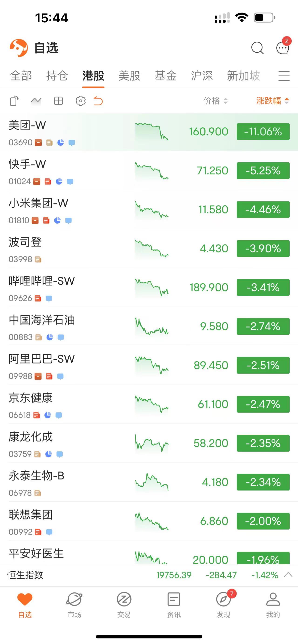Open 快手-W mini price chart
Viewport: 298px width, 644px height.
click(x=152, y=171)
